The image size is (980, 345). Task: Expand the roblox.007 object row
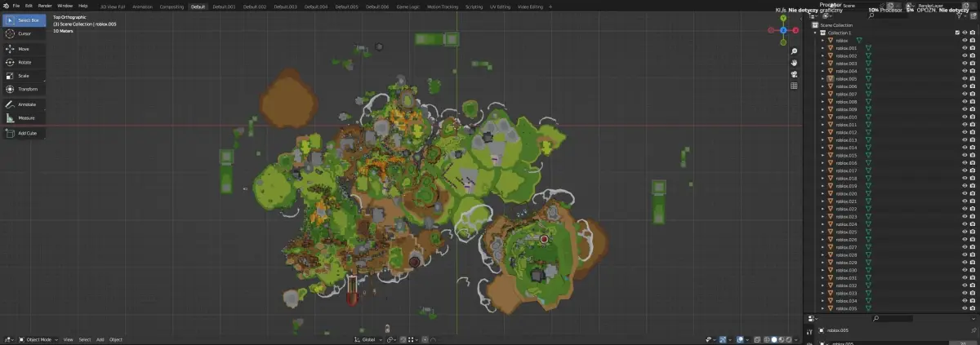click(x=823, y=95)
